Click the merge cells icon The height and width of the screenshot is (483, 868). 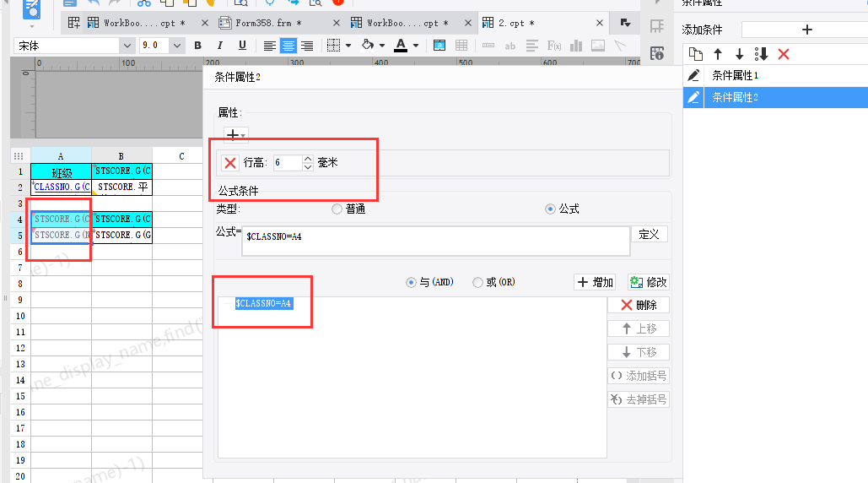coord(439,46)
